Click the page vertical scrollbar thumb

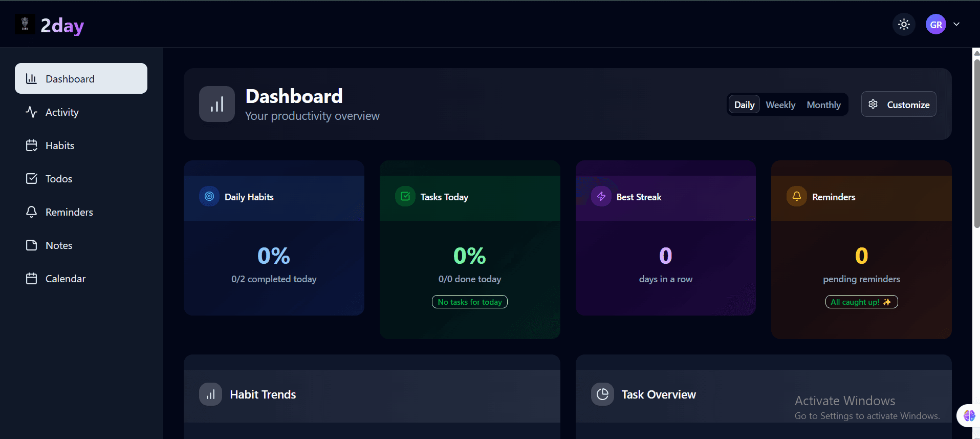[976, 143]
